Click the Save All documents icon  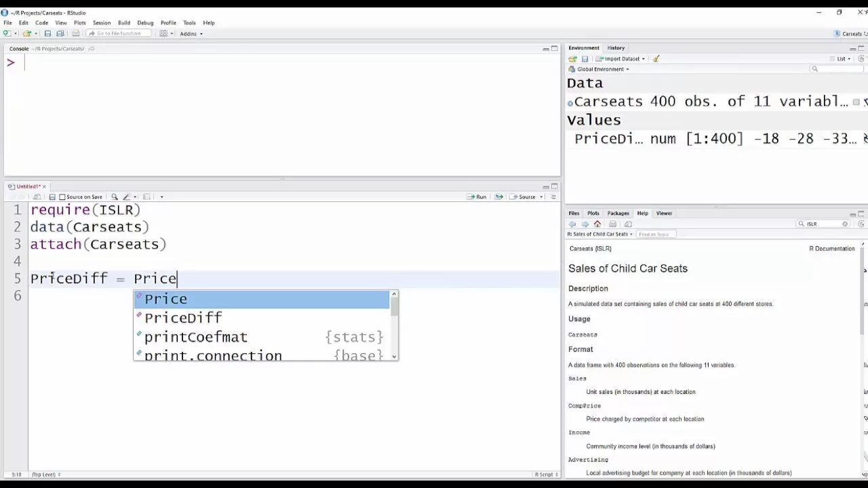(60, 33)
